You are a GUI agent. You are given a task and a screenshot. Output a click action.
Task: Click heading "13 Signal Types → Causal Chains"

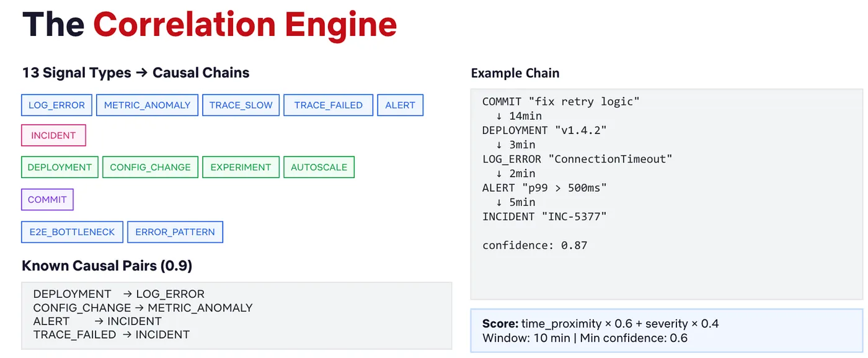pyautogui.click(x=136, y=73)
